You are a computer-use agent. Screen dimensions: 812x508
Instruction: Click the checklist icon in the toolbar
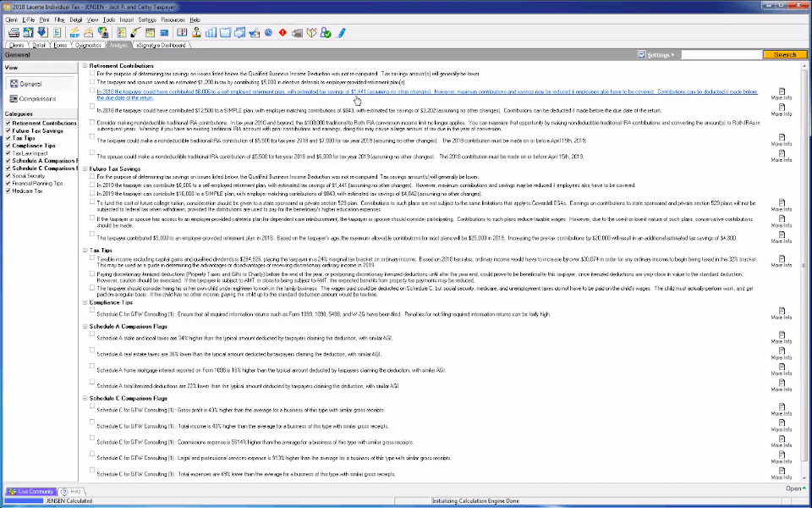[121, 33]
